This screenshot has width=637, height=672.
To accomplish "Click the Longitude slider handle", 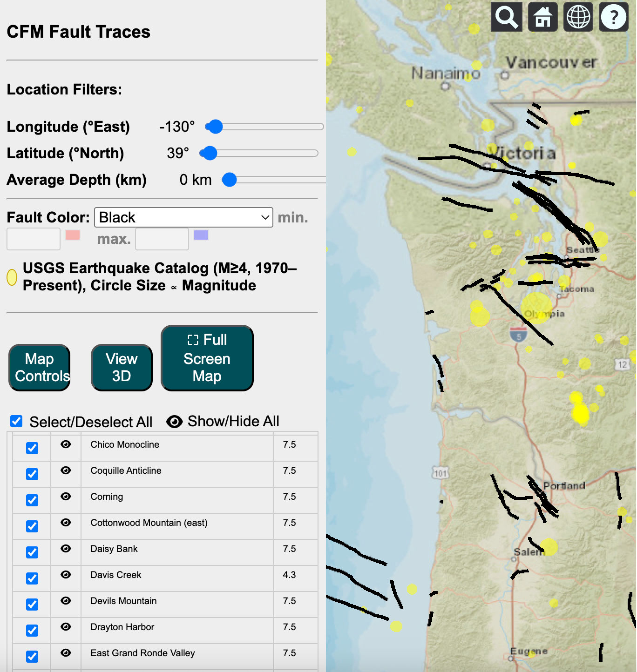I will pos(215,127).
